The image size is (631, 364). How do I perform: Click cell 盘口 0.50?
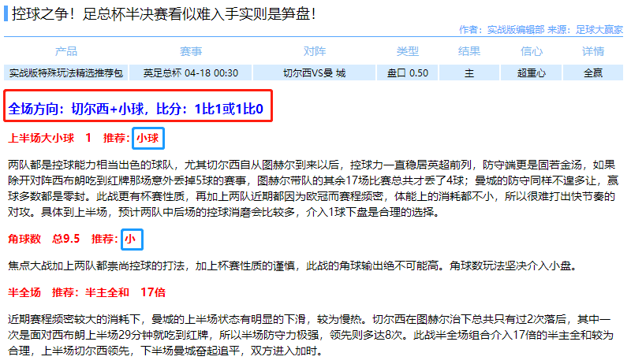coord(408,72)
